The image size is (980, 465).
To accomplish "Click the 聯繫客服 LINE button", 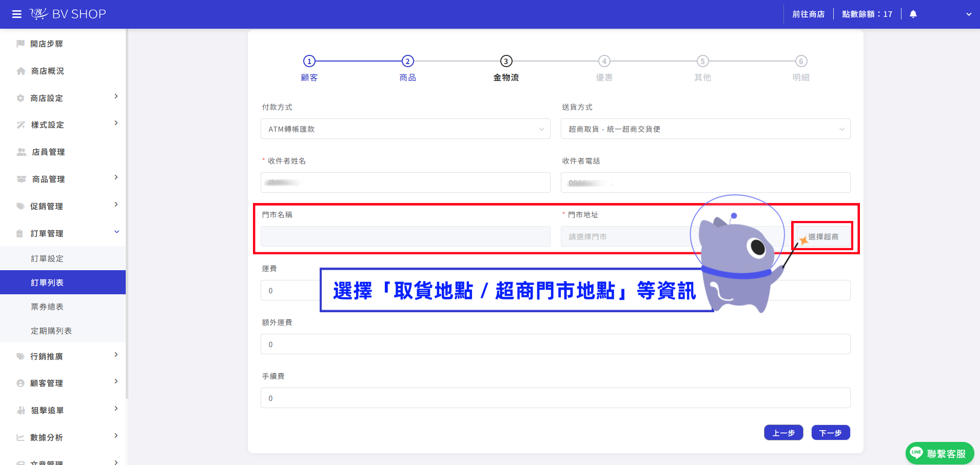I will click(939, 453).
